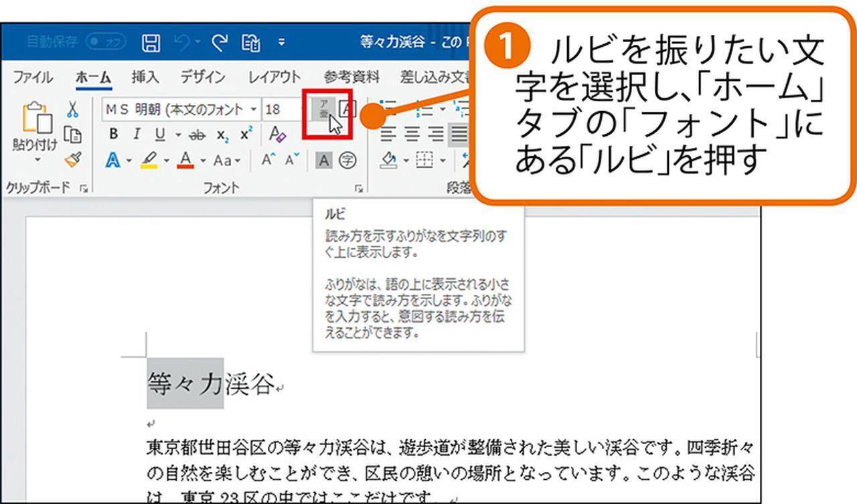The width and height of the screenshot is (857, 504).
Task: Click the Redo arrow icon
Action: [219, 44]
